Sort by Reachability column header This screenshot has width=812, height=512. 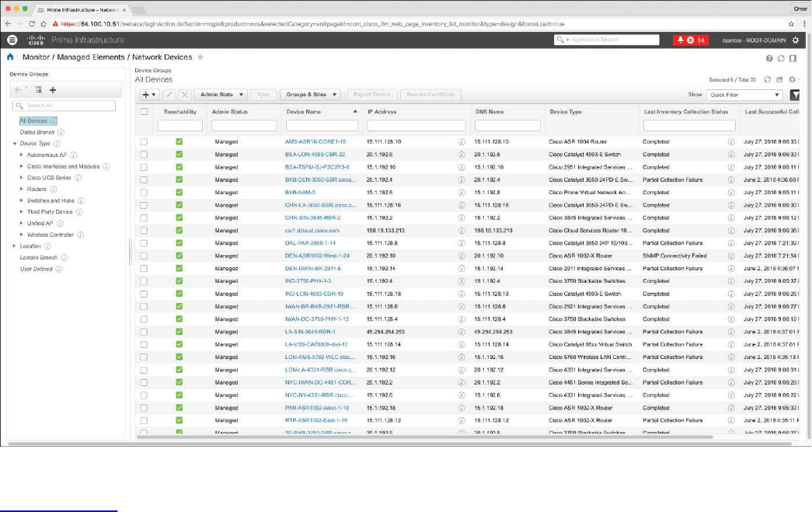click(x=180, y=112)
